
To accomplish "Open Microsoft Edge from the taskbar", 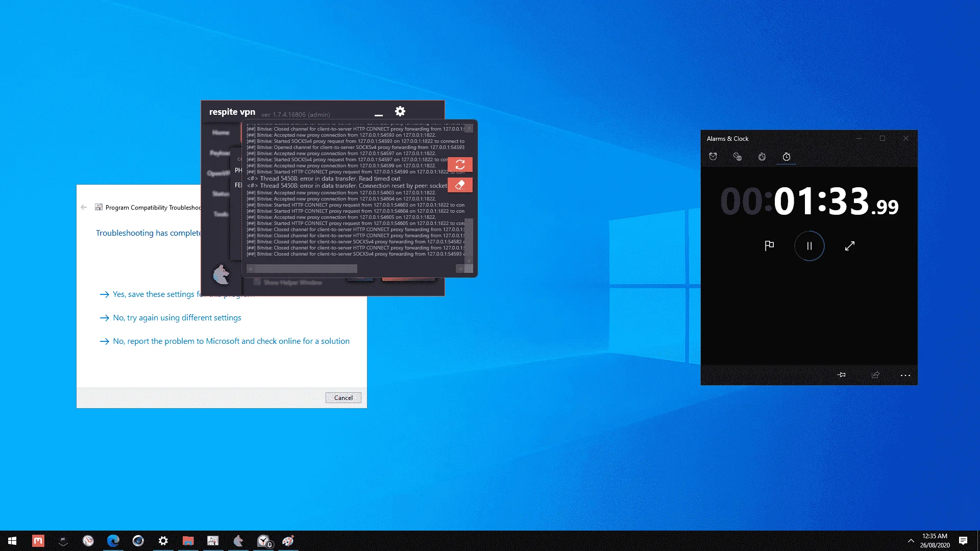I will (113, 541).
